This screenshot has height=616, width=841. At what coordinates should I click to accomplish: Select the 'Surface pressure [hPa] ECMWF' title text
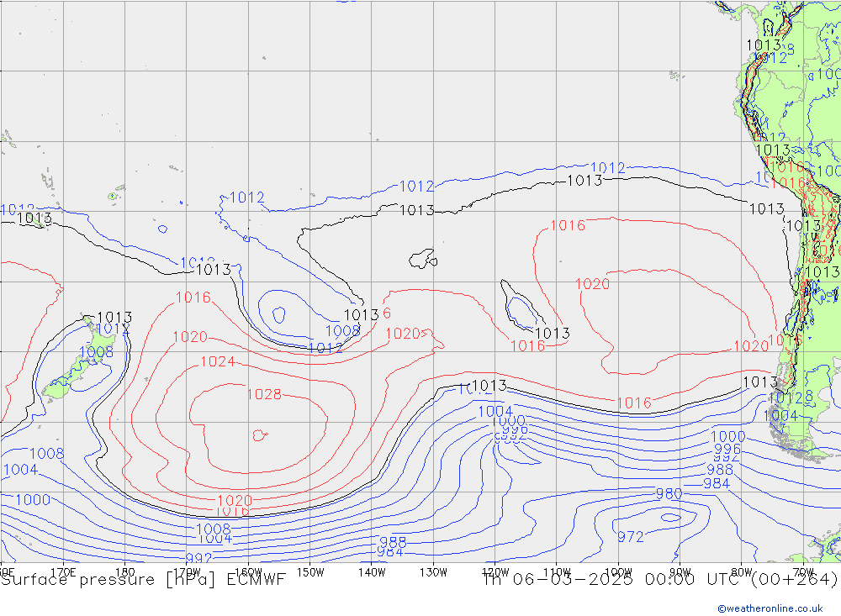[x=143, y=580]
